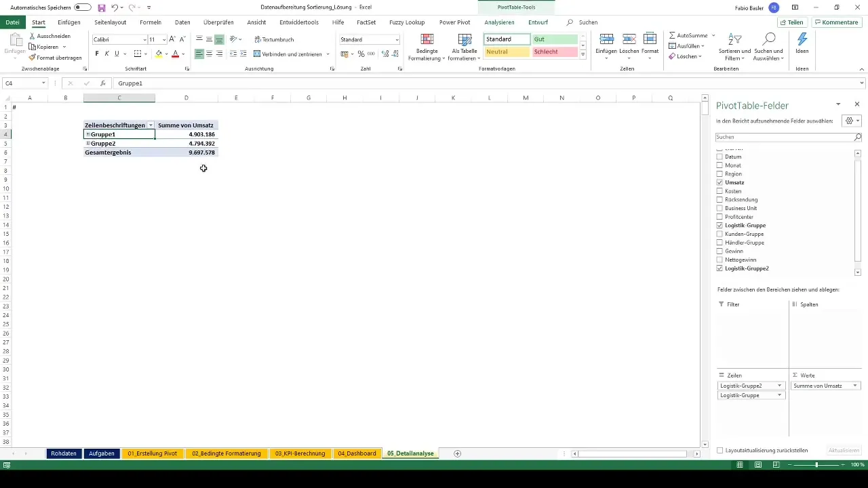The height and width of the screenshot is (488, 868).
Task: Expand Gruppe2 in the pivot table
Action: click(88, 144)
